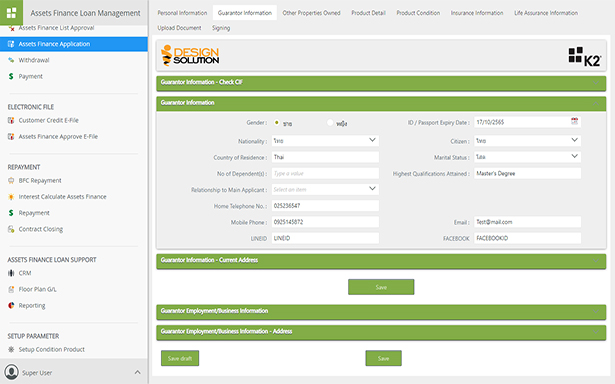
Task: Click the LINEID input field
Action: pos(325,238)
